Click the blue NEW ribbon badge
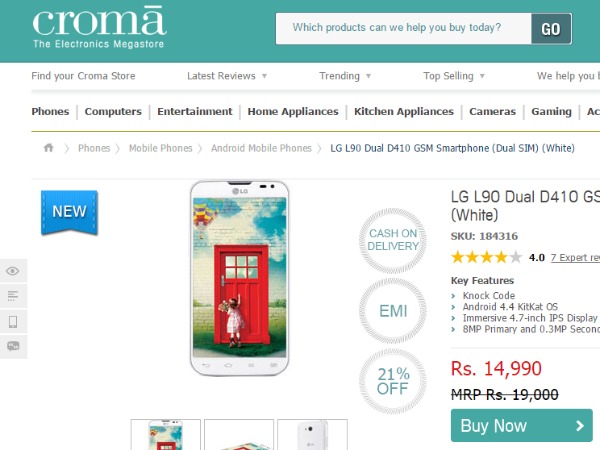The height and width of the screenshot is (450, 600). 69,211
